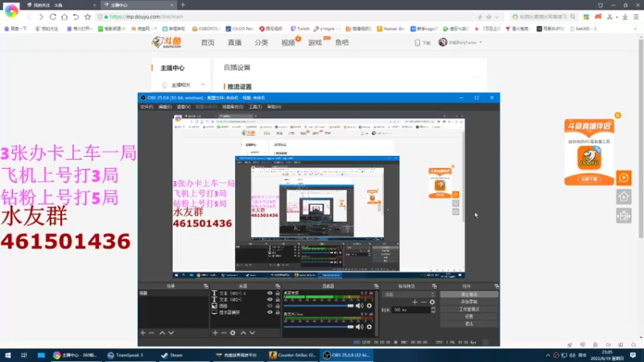Pop out the scenes dock panel
The height and width of the screenshot is (362, 644).
(x=206, y=286)
